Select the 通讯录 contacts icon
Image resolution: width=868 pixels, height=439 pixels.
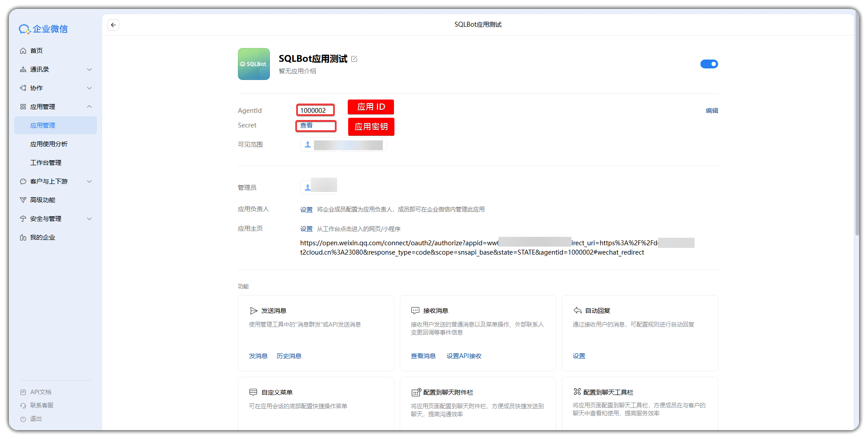24,69
